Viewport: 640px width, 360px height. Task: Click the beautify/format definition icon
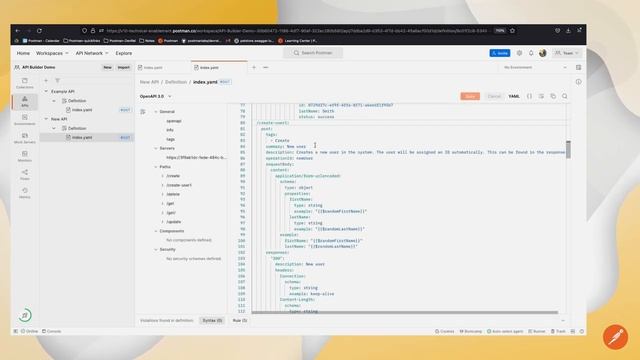[541, 96]
